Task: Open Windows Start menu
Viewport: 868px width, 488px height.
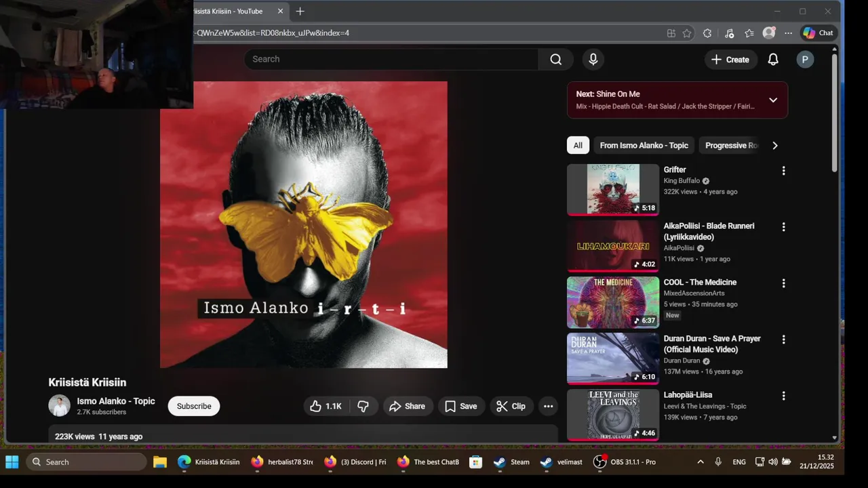Action: pos(12,462)
